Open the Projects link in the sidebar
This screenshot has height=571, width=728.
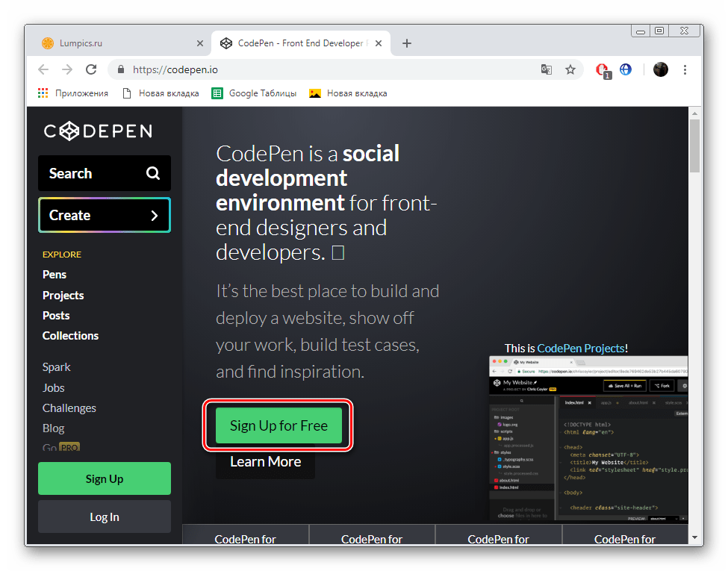coord(63,295)
